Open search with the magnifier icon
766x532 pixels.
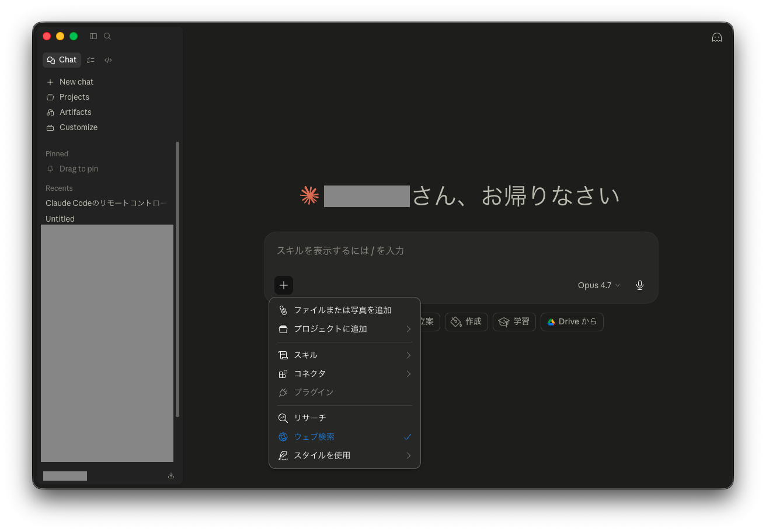click(x=107, y=36)
